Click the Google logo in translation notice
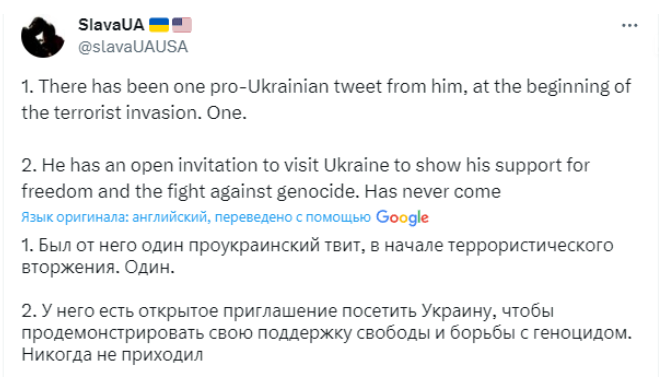 (402, 218)
